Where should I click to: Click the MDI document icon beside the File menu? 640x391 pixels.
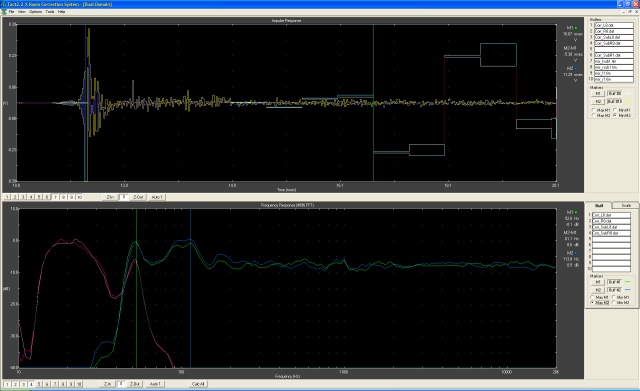(x=4, y=12)
